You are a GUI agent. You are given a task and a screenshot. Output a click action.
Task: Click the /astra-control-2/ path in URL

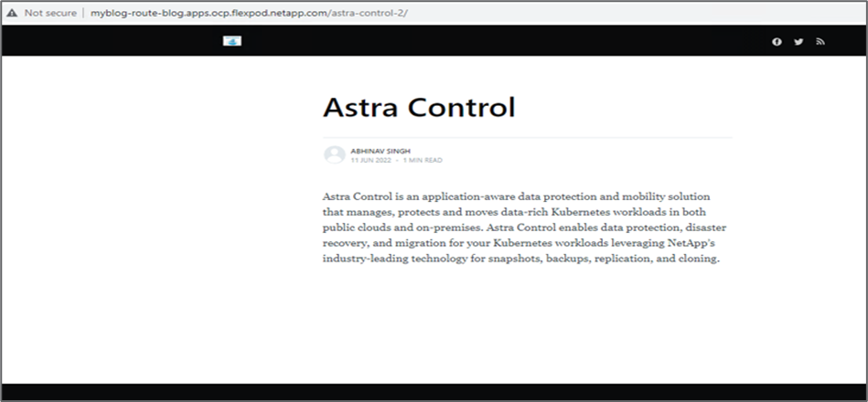click(369, 13)
